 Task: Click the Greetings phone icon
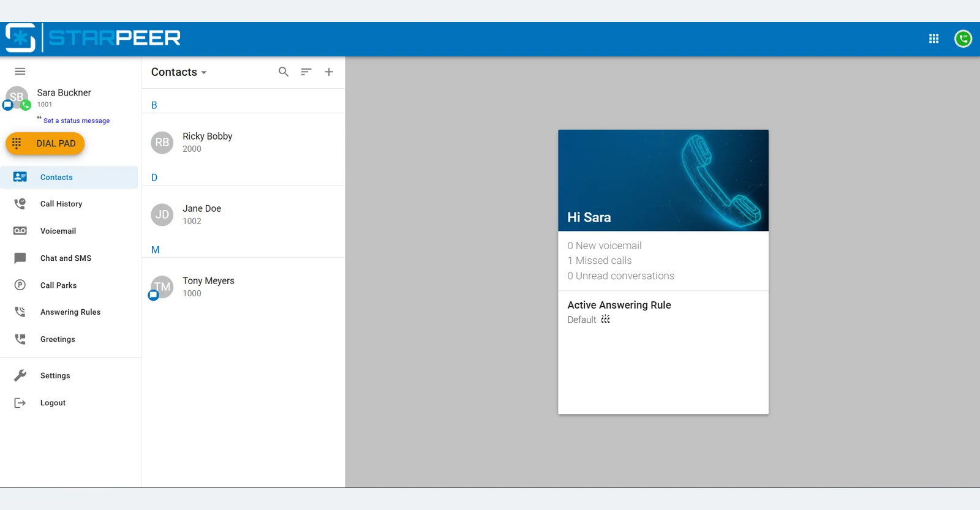coord(20,339)
